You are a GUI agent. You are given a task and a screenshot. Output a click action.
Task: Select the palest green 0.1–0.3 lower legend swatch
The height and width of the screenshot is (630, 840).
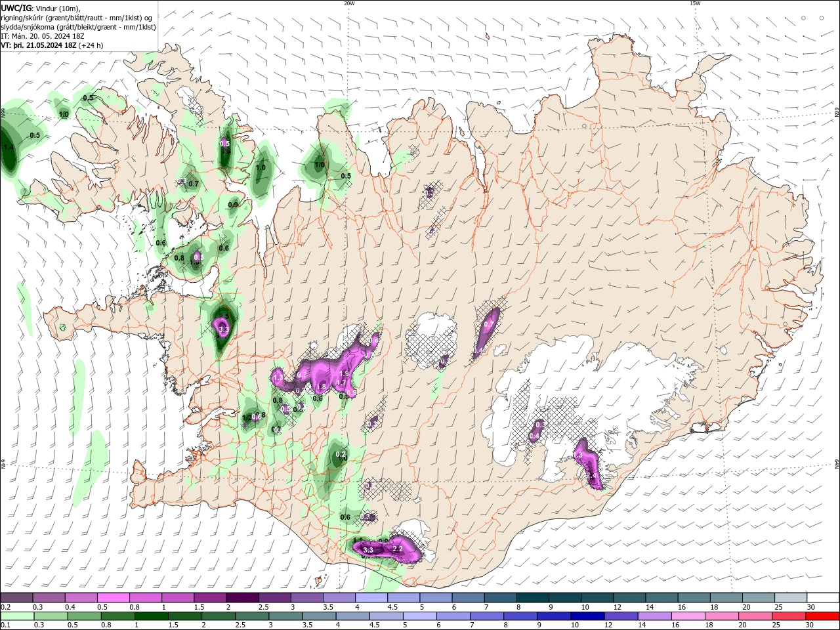[17, 616]
